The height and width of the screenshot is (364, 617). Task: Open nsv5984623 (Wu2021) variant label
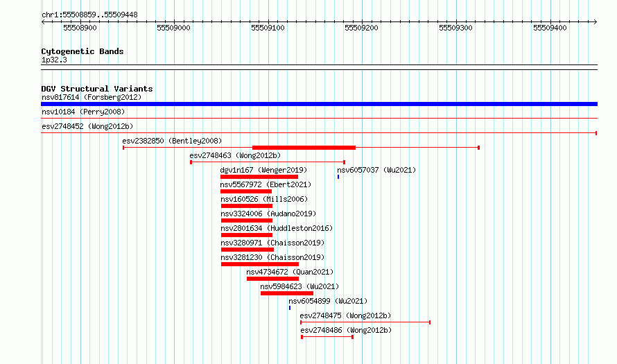pyautogui.click(x=299, y=286)
